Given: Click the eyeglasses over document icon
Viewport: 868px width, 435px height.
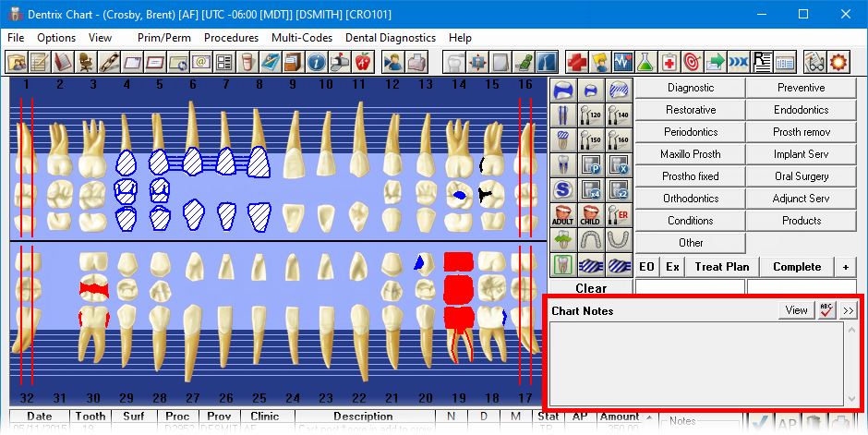Looking at the screenshot, I should 814,62.
